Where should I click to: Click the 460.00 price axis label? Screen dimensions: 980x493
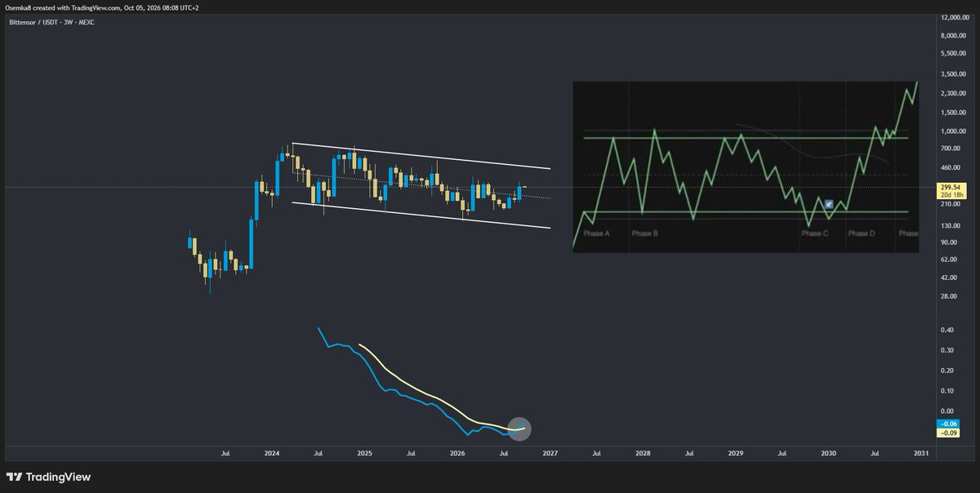(952, 167)
